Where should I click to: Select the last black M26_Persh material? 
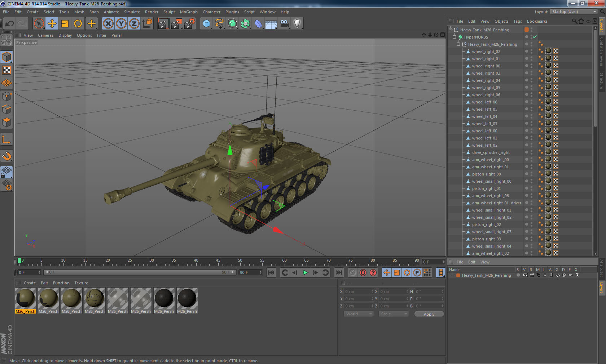point(187,301)
